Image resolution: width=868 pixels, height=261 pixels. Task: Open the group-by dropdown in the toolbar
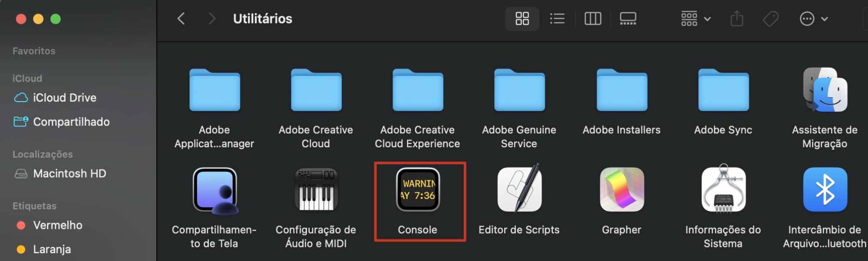click(694, 19)
